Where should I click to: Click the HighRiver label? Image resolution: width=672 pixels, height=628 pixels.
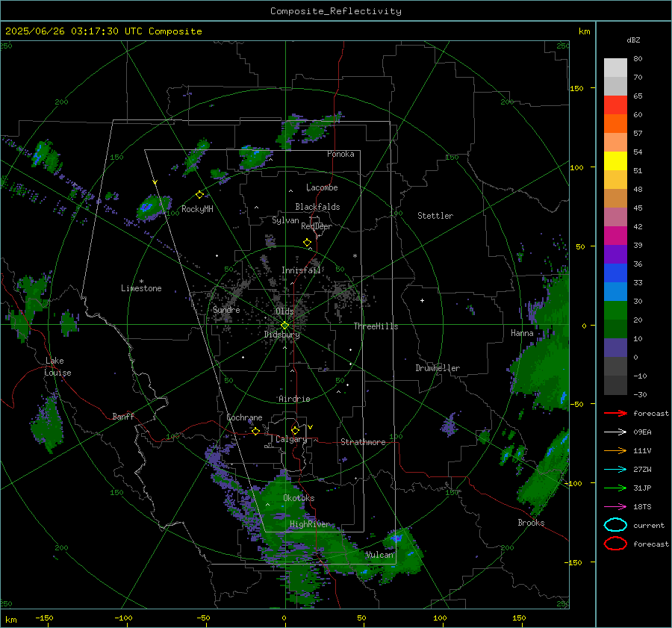[x=310, y=524]
